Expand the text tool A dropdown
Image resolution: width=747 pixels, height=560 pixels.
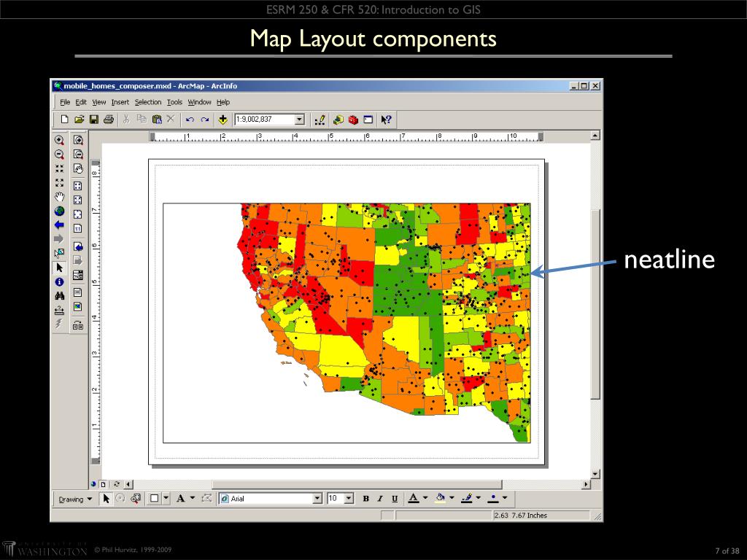[x=193, y=499]
